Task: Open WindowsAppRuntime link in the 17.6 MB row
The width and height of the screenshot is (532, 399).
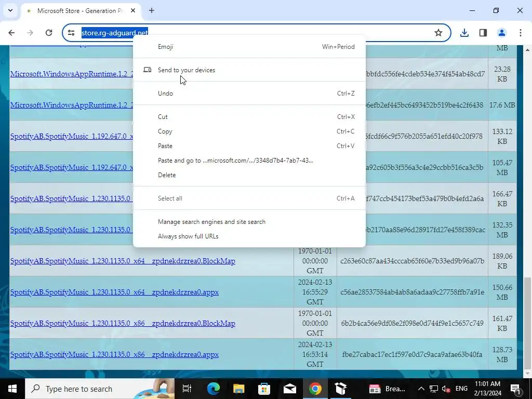Action: coord(72,105)
